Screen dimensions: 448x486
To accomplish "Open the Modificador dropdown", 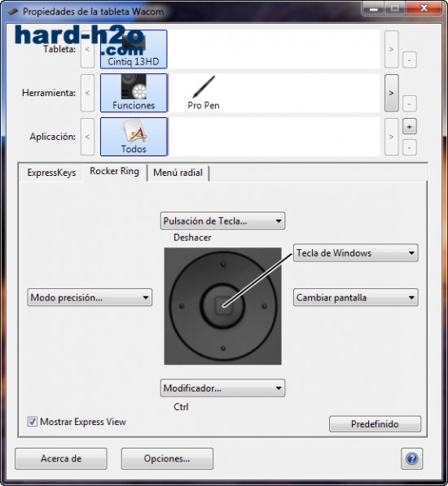I will 222,388.
